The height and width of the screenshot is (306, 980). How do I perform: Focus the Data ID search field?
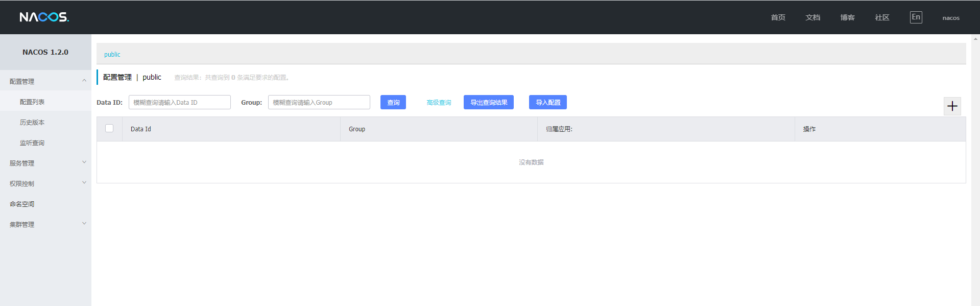point(180,102)
